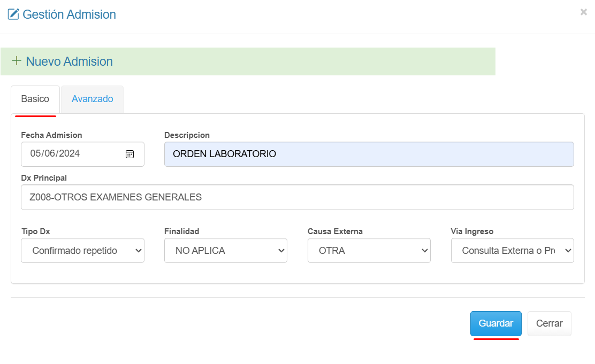Click the plus icon beside Nuevo Admision
Viewport: 595px width, 364px height.
[17, 61]
